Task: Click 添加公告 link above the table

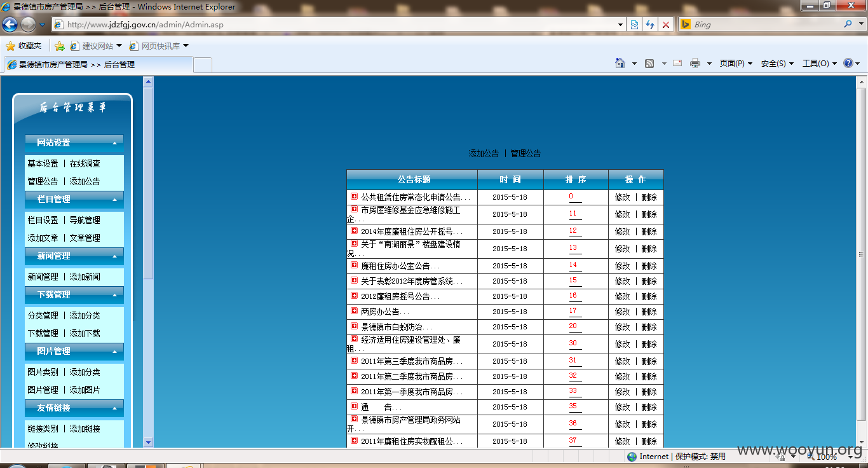Action: pos(484,153)
